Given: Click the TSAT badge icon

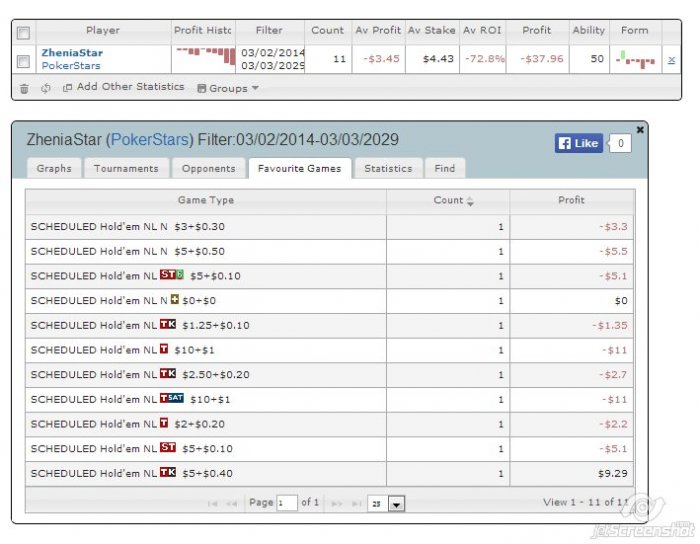Looking at the screenshot, I should coord(171,398).
